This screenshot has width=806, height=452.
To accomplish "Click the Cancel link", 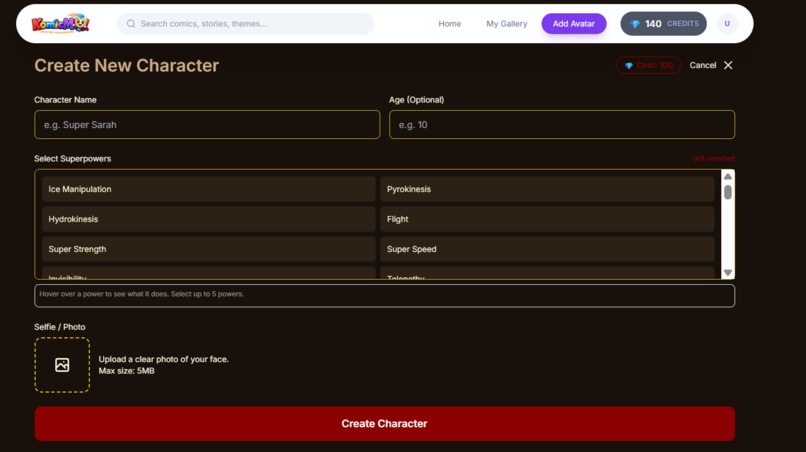I will (x=703, y=65).
